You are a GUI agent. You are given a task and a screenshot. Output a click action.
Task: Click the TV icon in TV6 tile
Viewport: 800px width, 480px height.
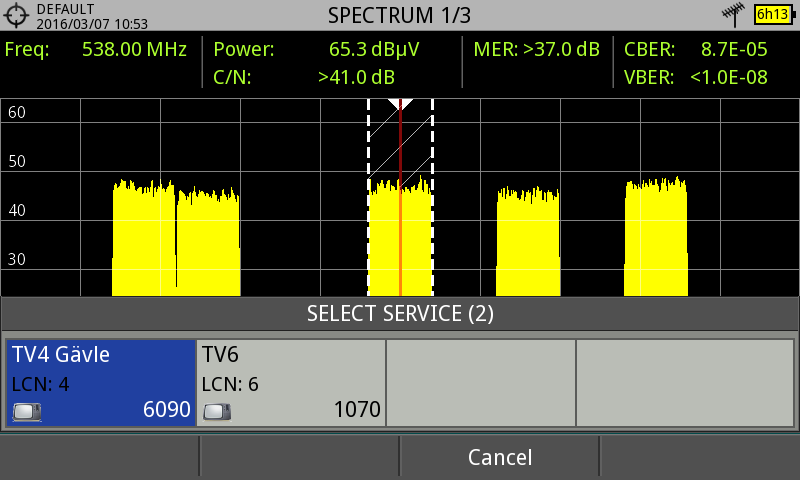(x=217, y=412)
